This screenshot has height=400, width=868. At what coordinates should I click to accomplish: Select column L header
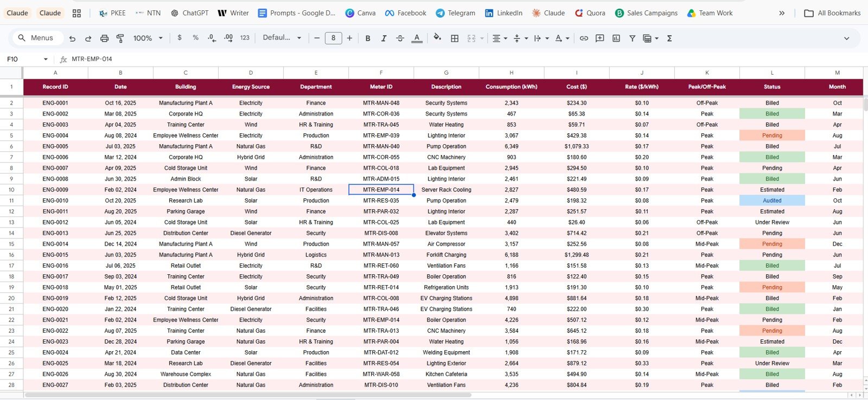[772, 73]
